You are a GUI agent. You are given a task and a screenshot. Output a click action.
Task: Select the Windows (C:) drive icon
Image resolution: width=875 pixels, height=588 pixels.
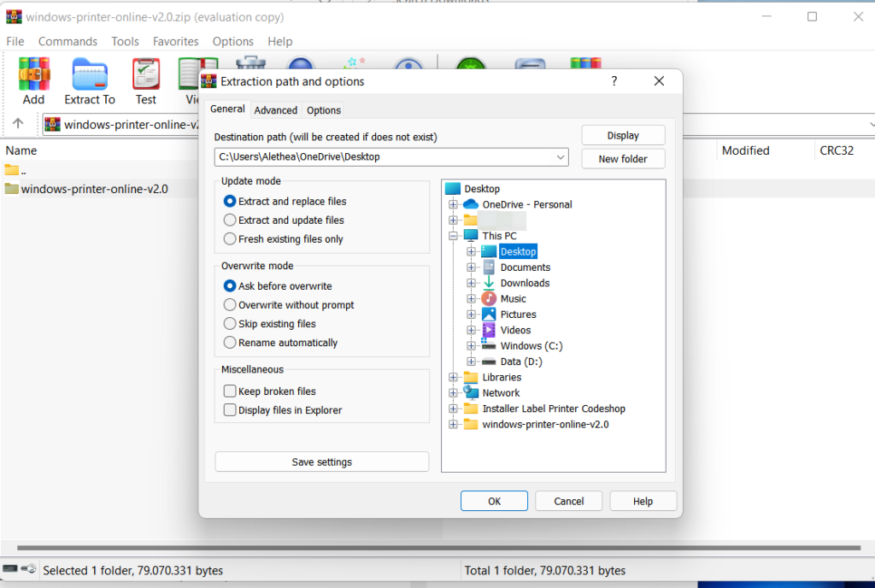489,346
